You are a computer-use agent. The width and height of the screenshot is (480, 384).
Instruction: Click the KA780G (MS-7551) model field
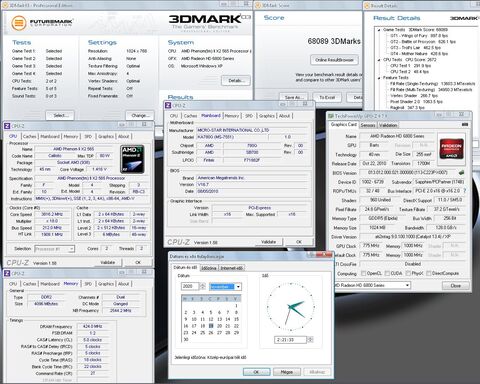(x=232, y=137)
